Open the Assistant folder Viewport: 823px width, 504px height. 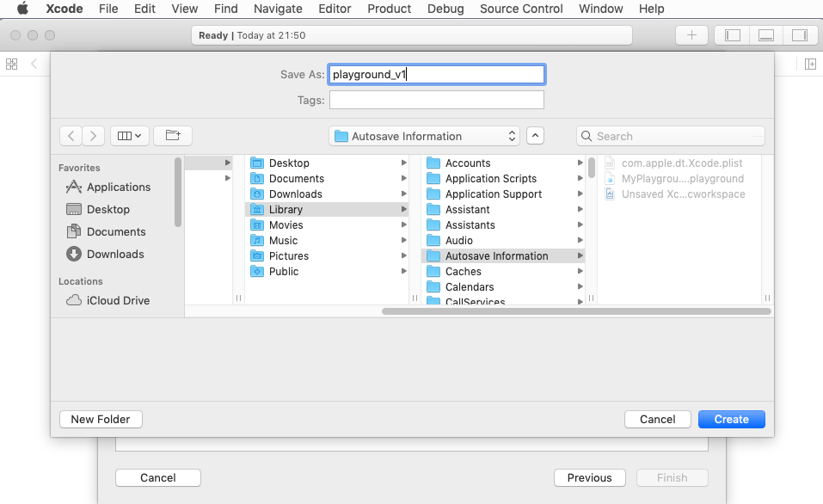[x=503, y=210]
